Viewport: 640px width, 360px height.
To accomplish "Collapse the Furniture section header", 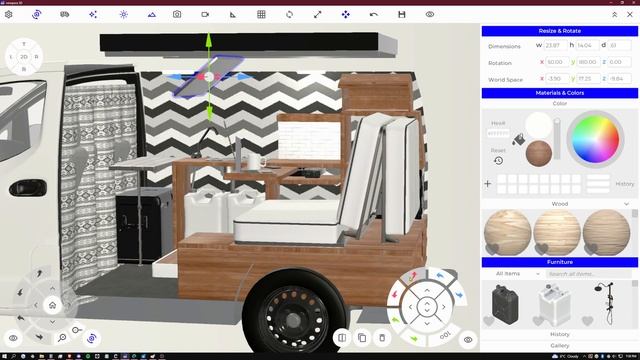I will click(560, 262).
